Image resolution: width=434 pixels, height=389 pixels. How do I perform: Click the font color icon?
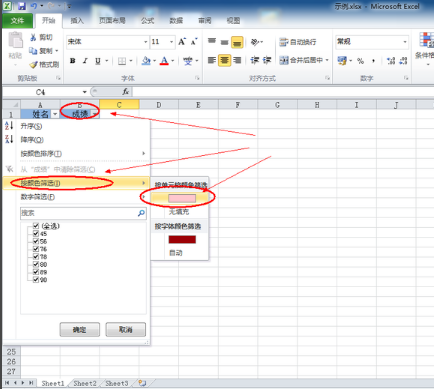pos(164,61)
